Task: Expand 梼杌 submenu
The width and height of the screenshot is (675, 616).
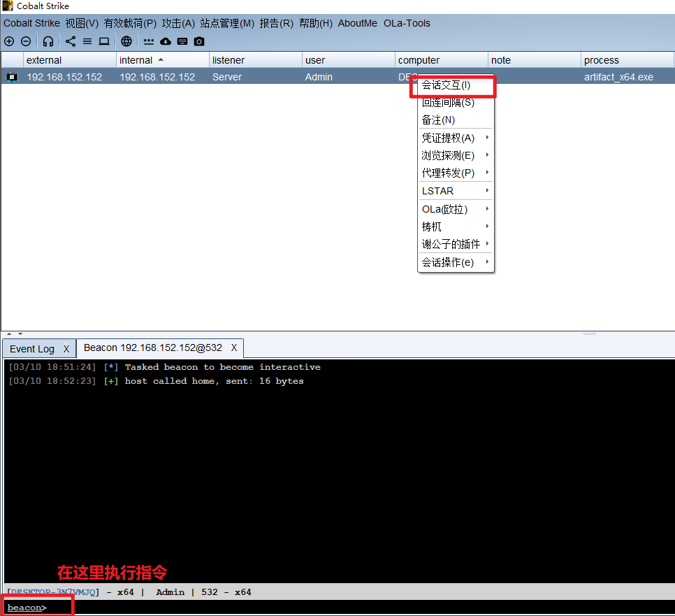Action: coord(456,227)
